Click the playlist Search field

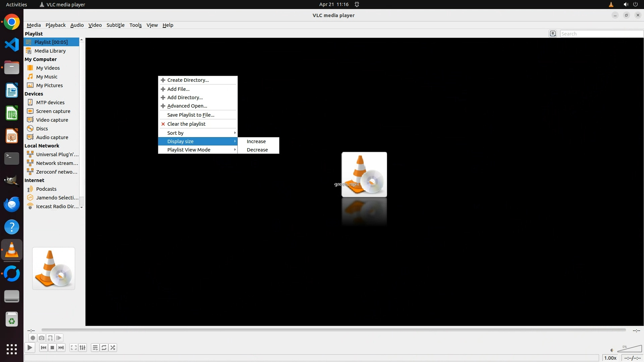601,34
